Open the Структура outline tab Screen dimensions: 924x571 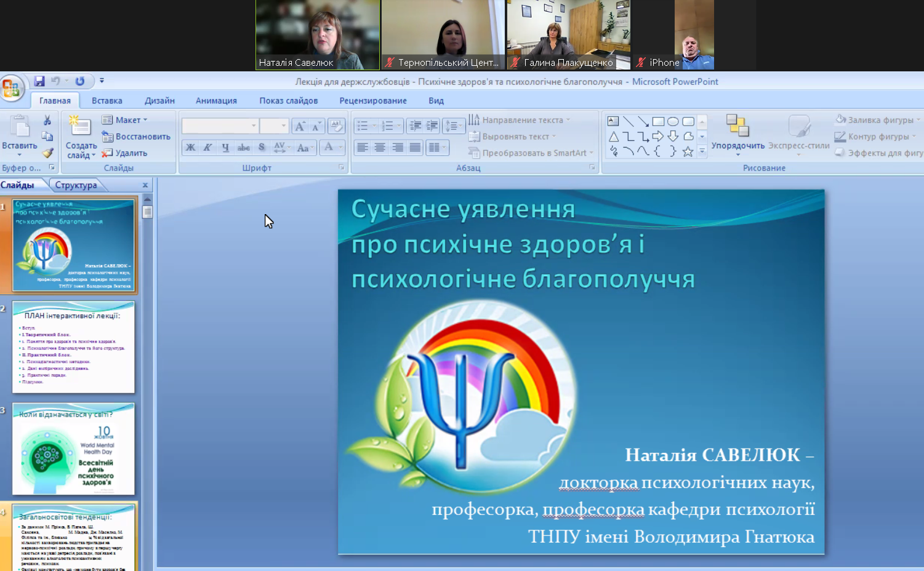pyautogui.click(x=76, y=185)
